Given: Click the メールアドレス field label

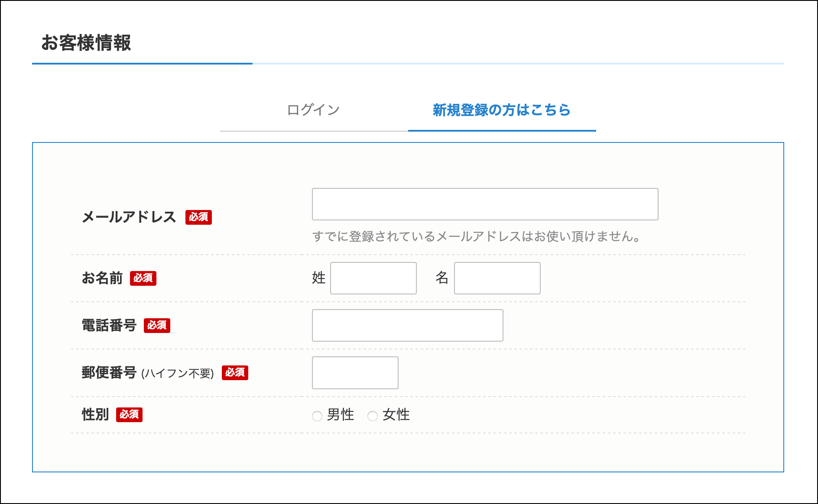Looking at the screenshot, I should 129,217.
